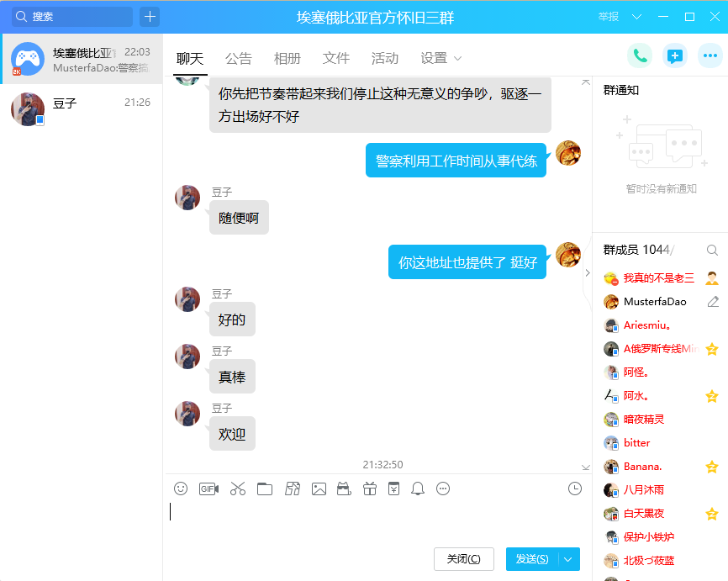
Task: Click the star badge beside 阿水。
Action: pos(712,396)
